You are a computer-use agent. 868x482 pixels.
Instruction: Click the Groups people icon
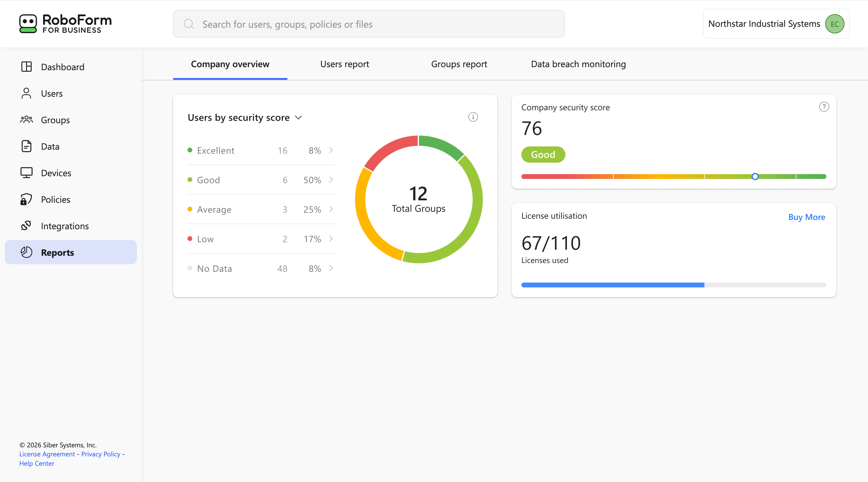pyautogui.click(x=26, y=120)
